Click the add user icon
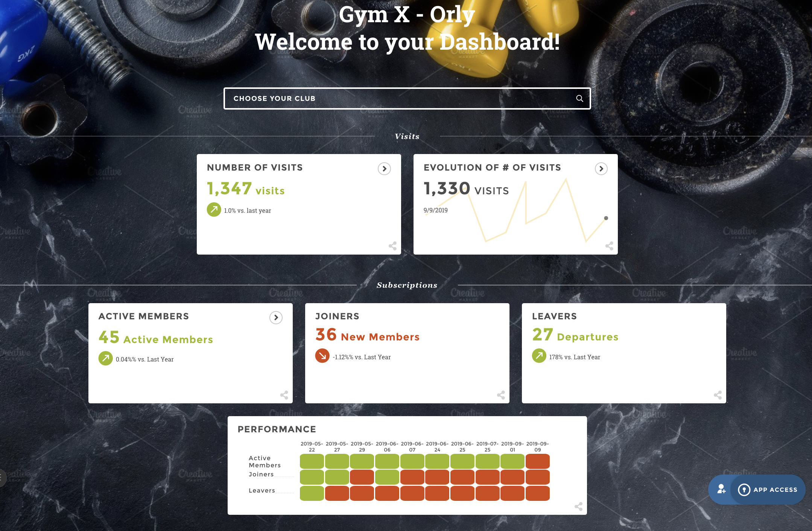The width and height of the screenshot is (812, 531). (x=721, y=489)
